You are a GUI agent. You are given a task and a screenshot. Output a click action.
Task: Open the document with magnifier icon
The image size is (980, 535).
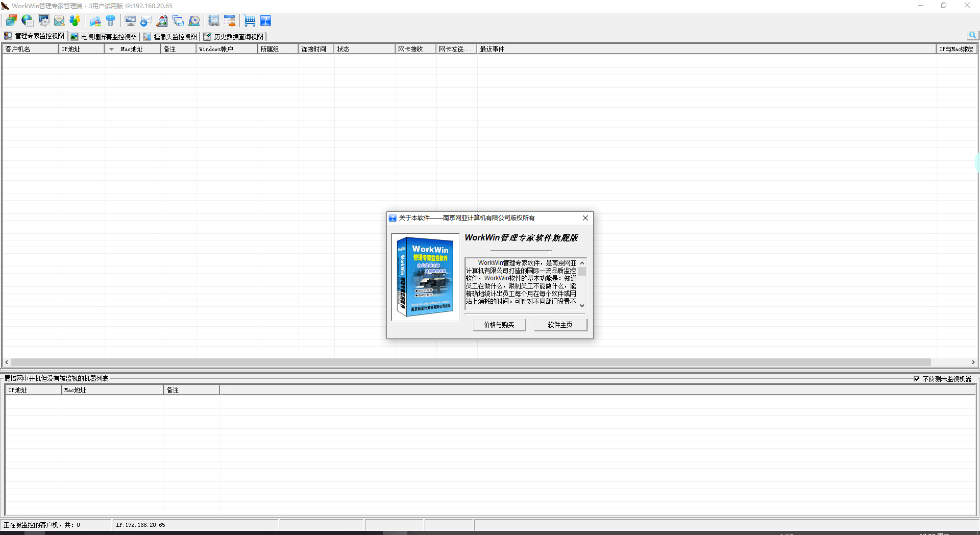162,20
